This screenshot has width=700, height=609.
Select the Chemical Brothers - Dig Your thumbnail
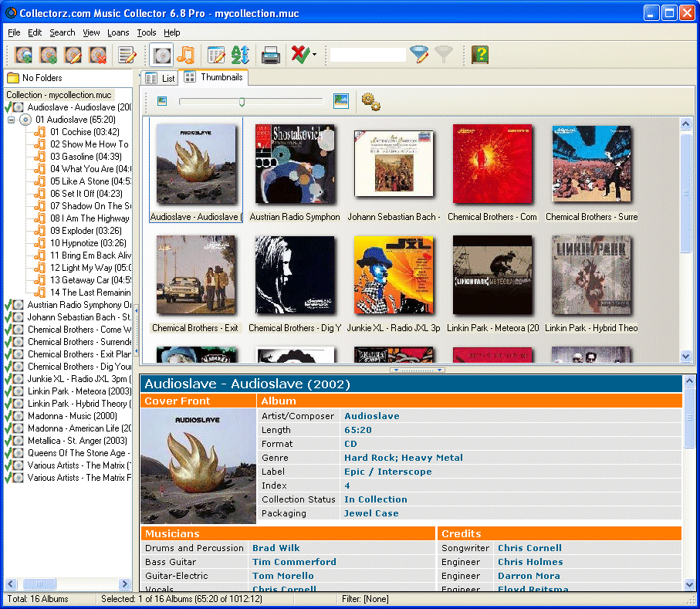pyautogui.click(x=295, y=275)
